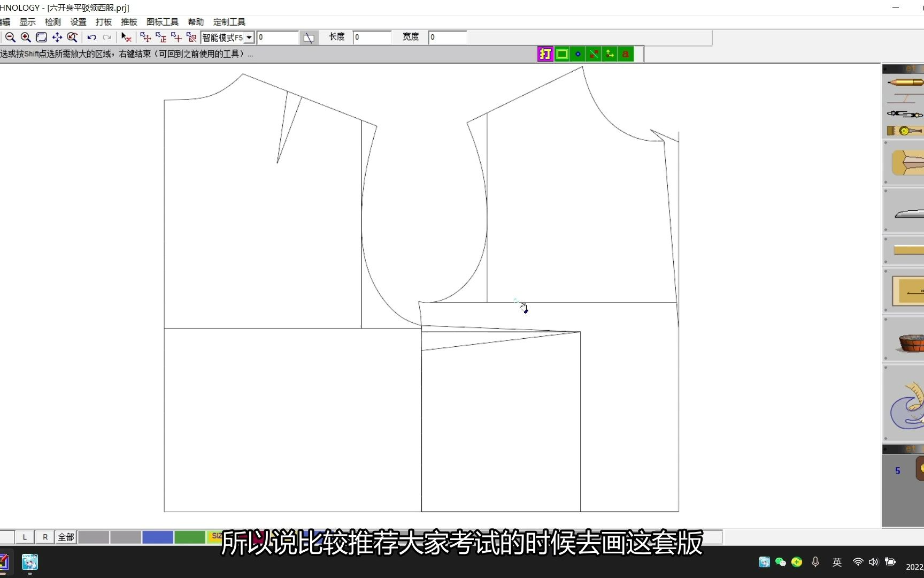Click the cancel selection cursor icon

point(126,37)
